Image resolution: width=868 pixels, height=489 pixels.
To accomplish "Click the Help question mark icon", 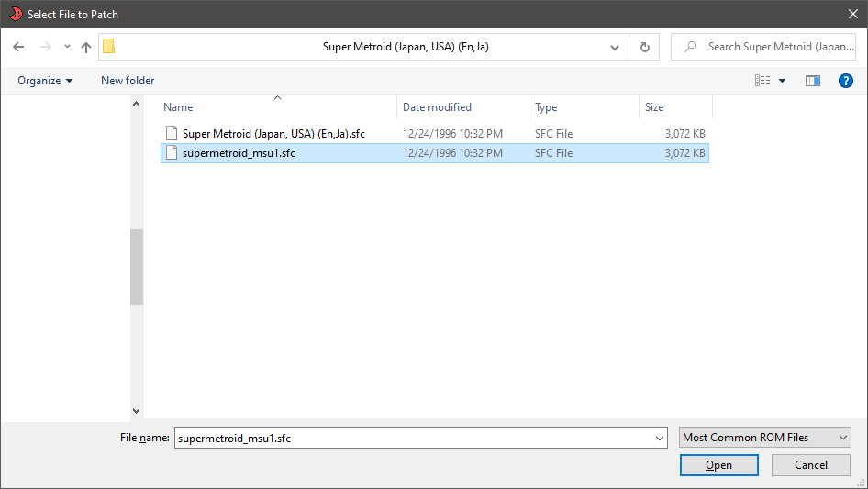I will (x=846, y=81).
